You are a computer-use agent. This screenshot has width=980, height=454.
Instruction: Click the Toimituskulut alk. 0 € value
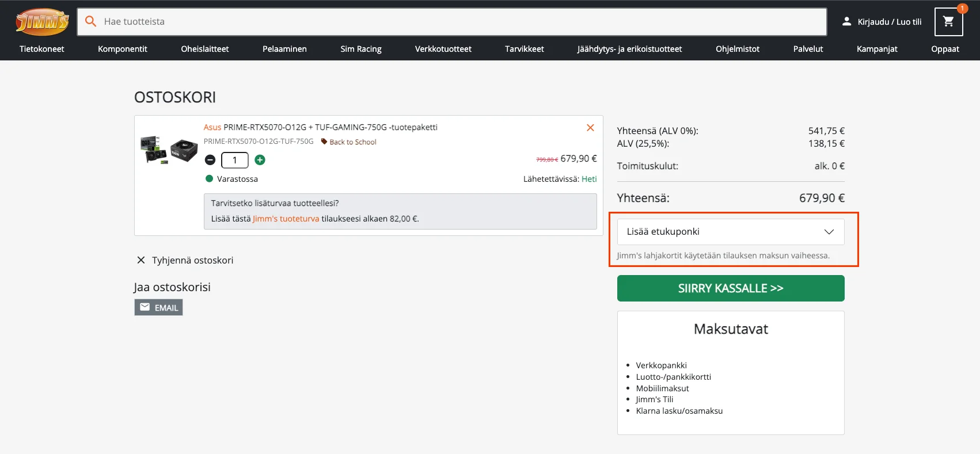click(x=830, y=166)
